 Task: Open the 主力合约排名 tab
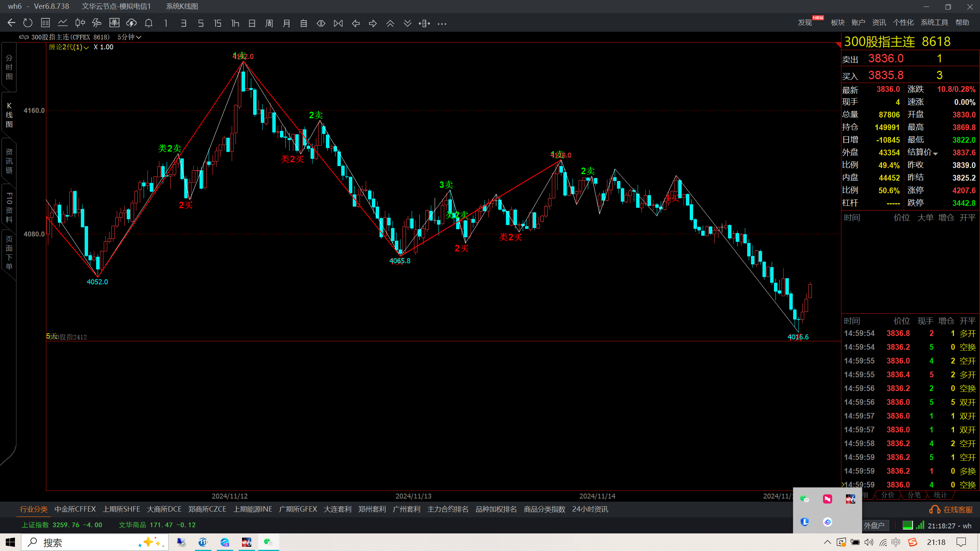tap(448, 509)
